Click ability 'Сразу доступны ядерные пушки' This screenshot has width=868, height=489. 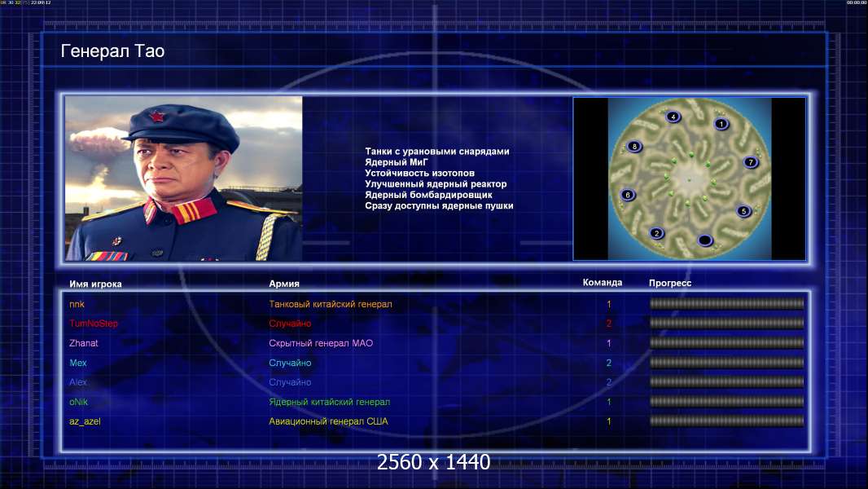click(439, 205)
